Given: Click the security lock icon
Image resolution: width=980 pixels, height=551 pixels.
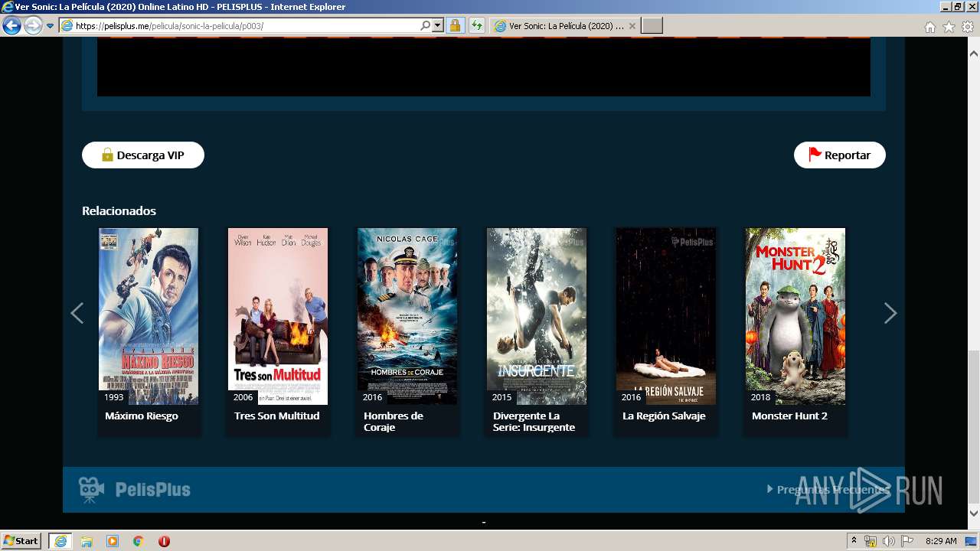Looking at the screenshot, I should point(455,26).
